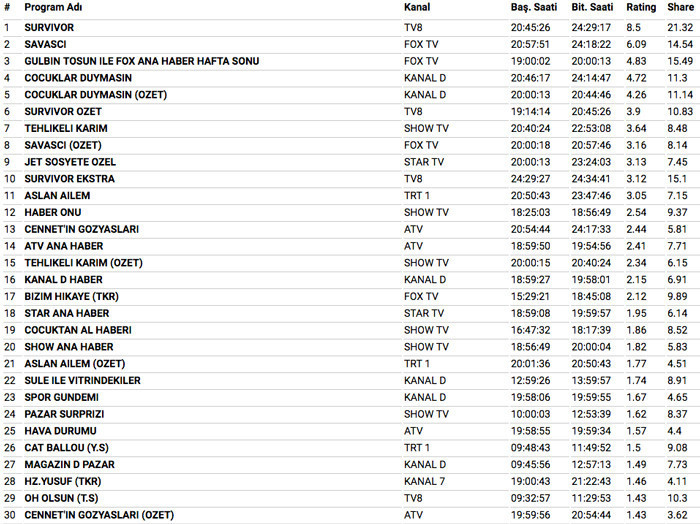Select the JET SOSYETE OZEL program

click(70, 162)
